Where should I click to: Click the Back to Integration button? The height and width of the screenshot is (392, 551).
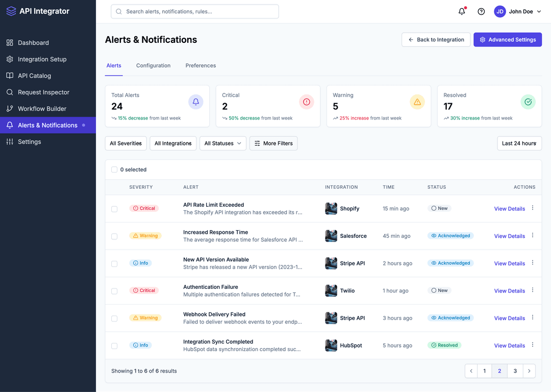436,39
